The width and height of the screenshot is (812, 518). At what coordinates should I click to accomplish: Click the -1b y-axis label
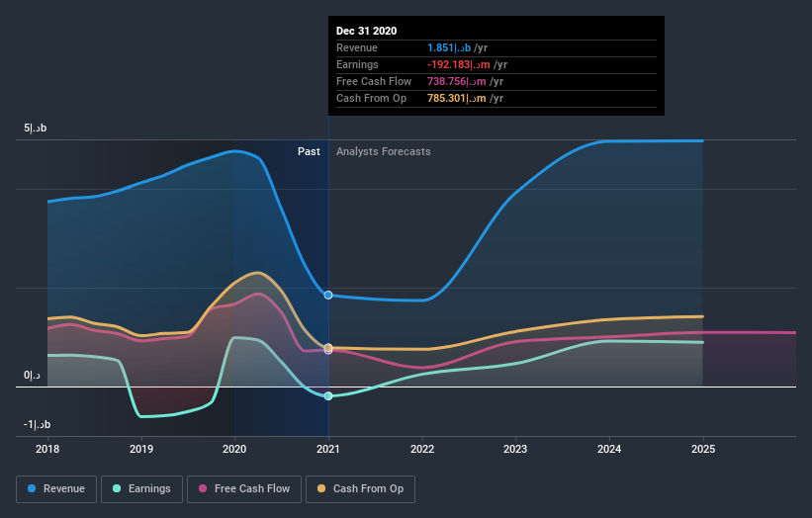[x=37, y=424]
